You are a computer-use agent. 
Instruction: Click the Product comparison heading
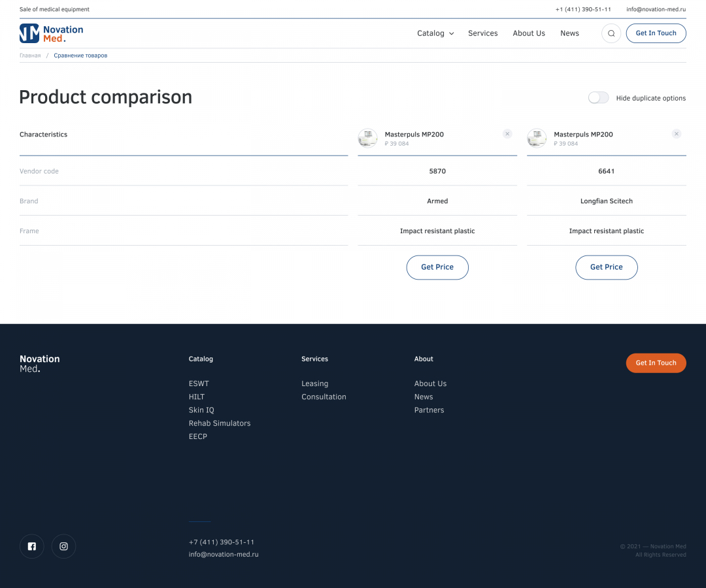106,97
